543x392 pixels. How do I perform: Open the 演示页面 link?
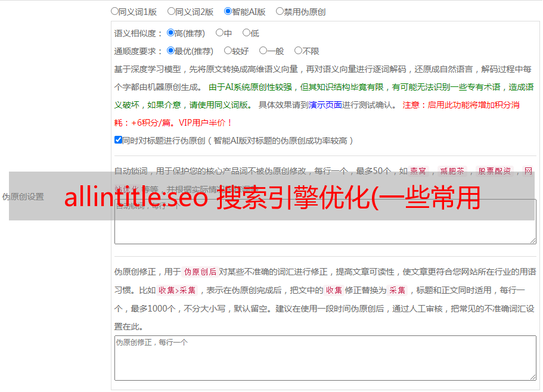[x=325, y=105]
